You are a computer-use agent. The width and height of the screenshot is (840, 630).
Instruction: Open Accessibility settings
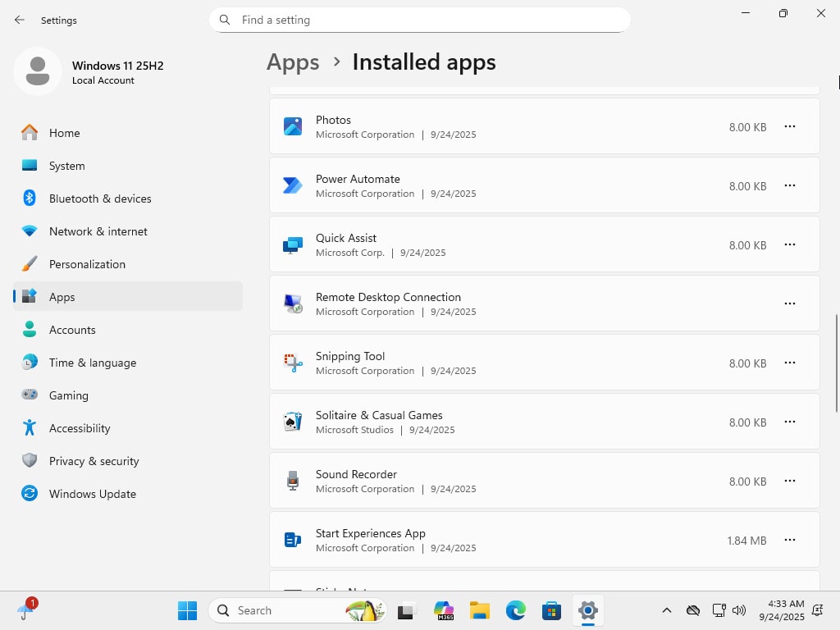(127, 428)
